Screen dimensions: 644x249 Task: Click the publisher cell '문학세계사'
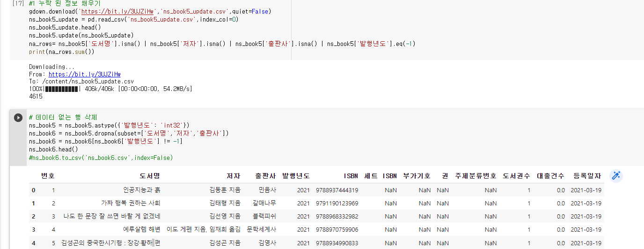coord(262,229)
